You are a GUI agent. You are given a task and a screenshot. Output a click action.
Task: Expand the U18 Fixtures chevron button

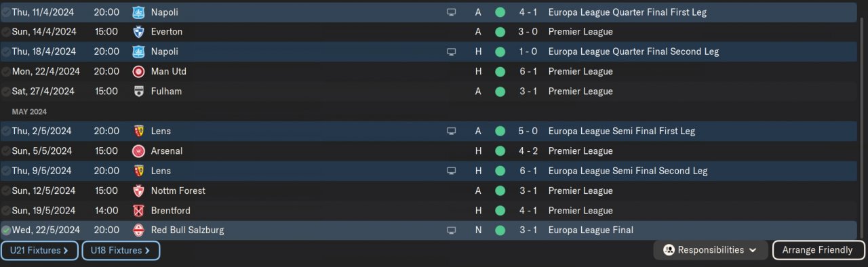point(121,251)
